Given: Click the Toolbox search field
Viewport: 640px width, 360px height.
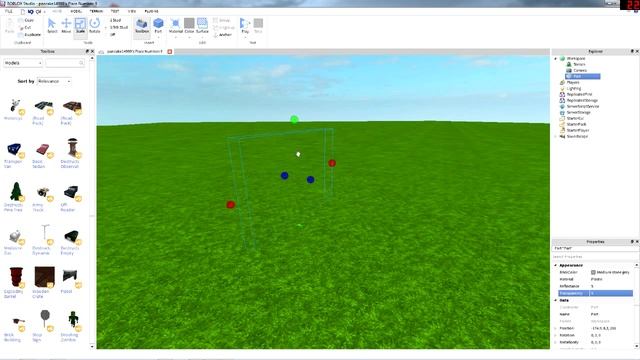Looking at the screenshot, I should 65,63.
